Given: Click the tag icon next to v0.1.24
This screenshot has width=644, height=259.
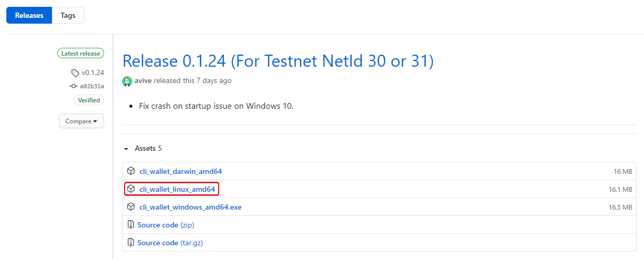Looking at the screenshot, I should click(x=75, y=73).
